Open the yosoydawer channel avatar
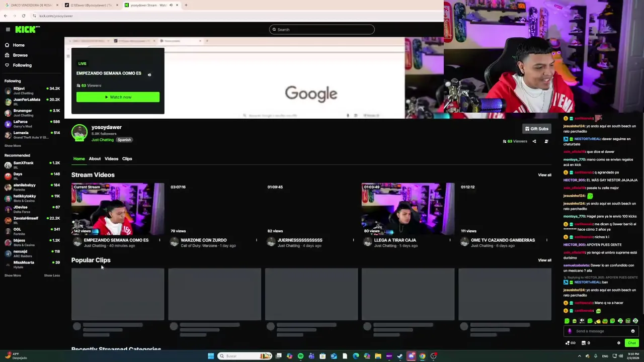Image resolution: width=644 pixels, height=362 pixels. coord(79,132)
